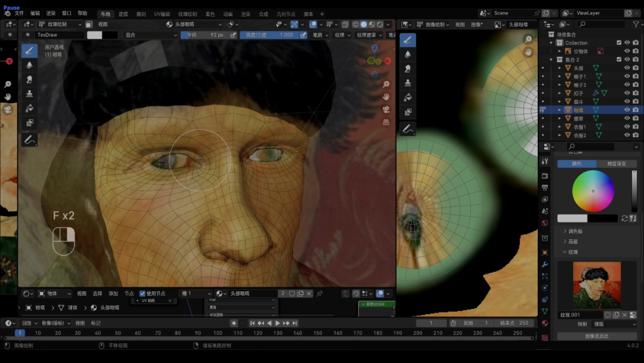Select the Soften tool in 3D viewport toolbar
The image size is (644, 363).
pos(29,65)
